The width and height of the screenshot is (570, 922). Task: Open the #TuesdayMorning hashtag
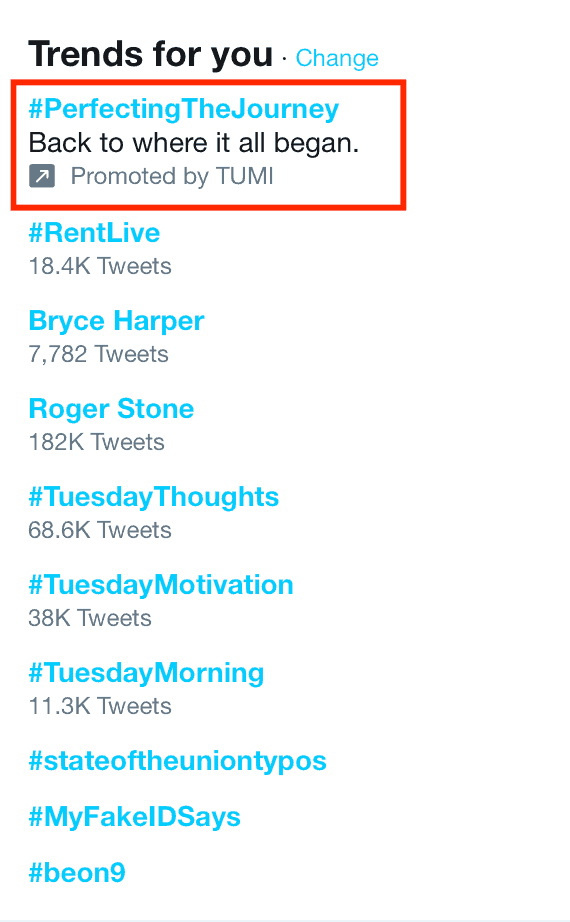[146, 673]
